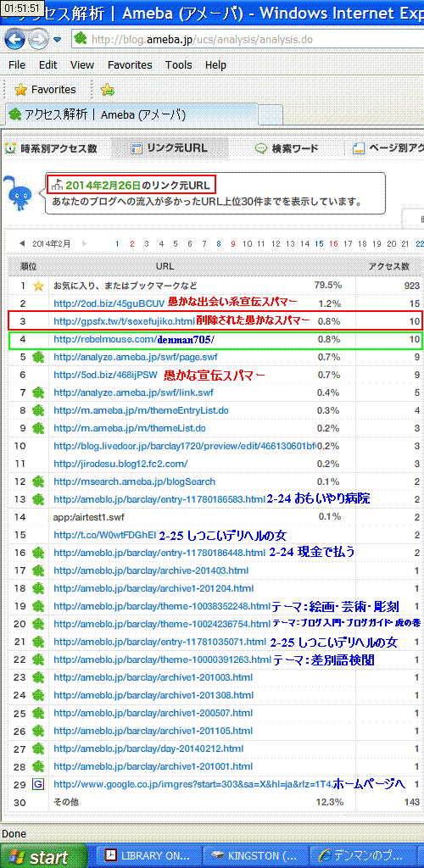Open the Favorites star button

click(x=45, y=90)
